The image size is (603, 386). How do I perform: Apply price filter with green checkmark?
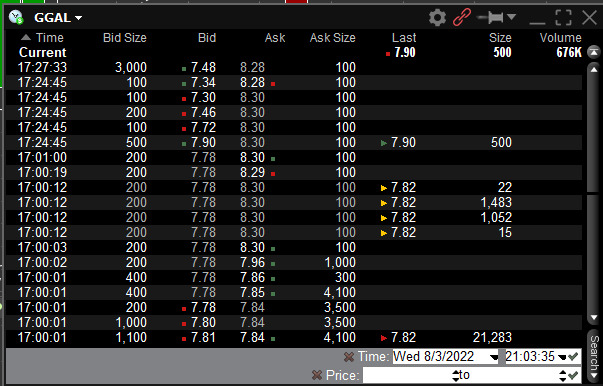[x=573, y=375]
